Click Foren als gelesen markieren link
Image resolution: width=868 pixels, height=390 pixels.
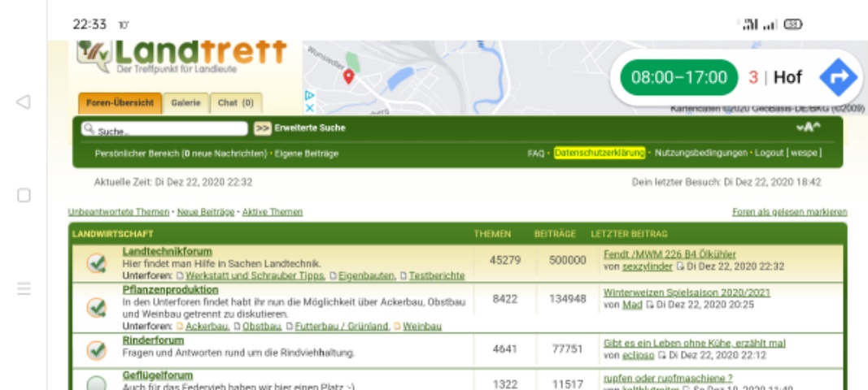coord(789,212)
